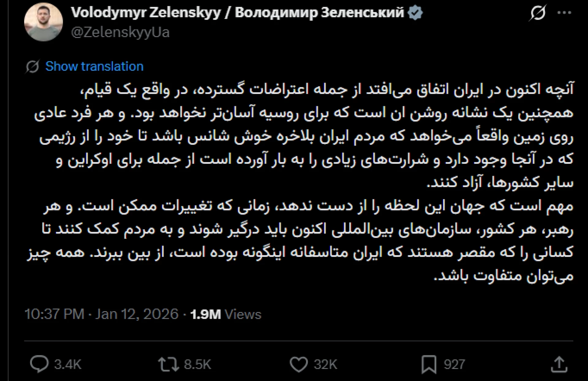This screenshot has height=381, width=588.
Task: Click the Grok icon at top right
Action: click(x=538, y=13)
